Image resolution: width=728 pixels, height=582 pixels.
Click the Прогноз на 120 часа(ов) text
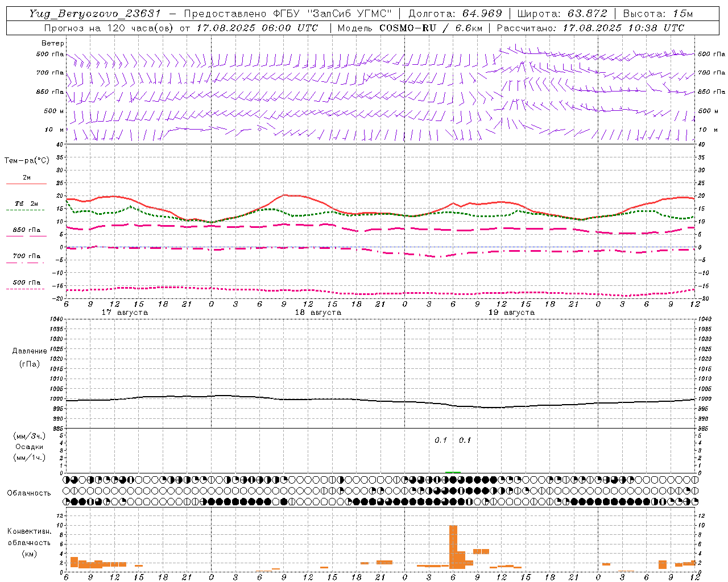coord(109,28)
